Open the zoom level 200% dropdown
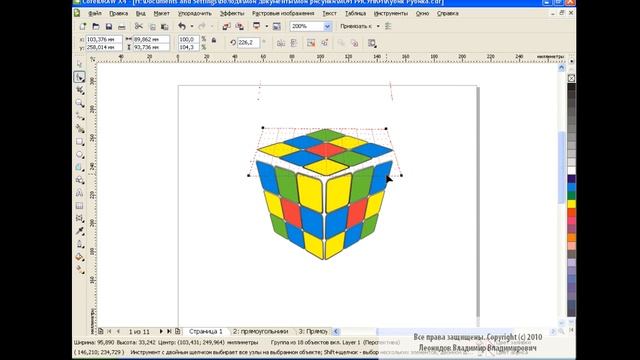Viewport: 640px width, 360px height. (x=327, y=27)
